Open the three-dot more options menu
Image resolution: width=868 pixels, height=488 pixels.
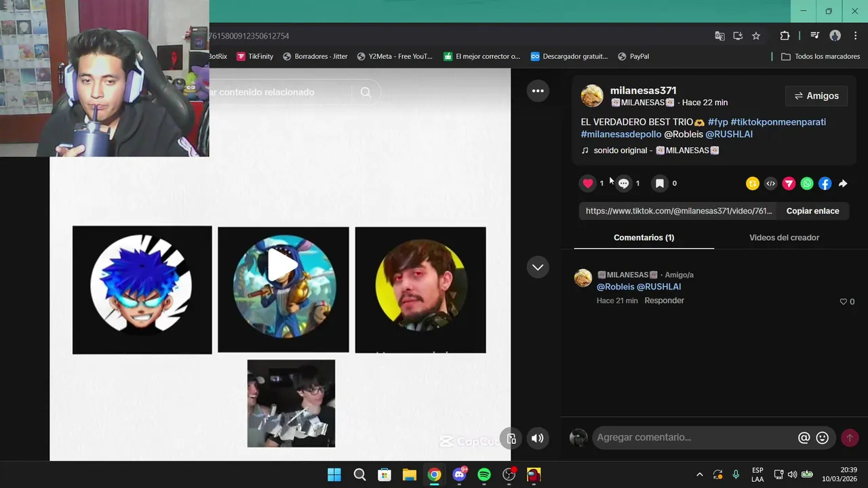(x=538, y=91)
